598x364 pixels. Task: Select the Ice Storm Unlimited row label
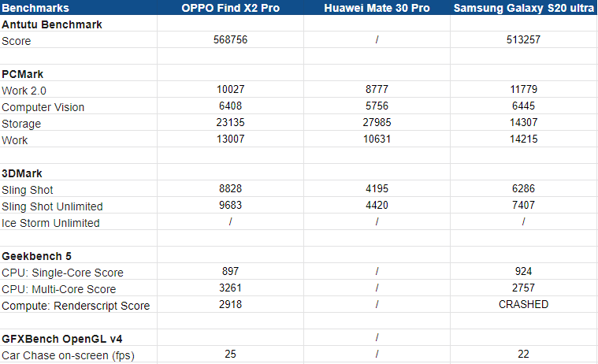click(x=50, y=223)
